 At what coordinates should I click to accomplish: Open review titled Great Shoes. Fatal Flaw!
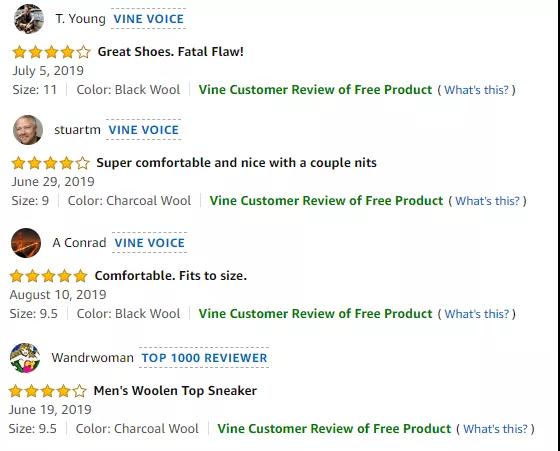tap(171, 52)
